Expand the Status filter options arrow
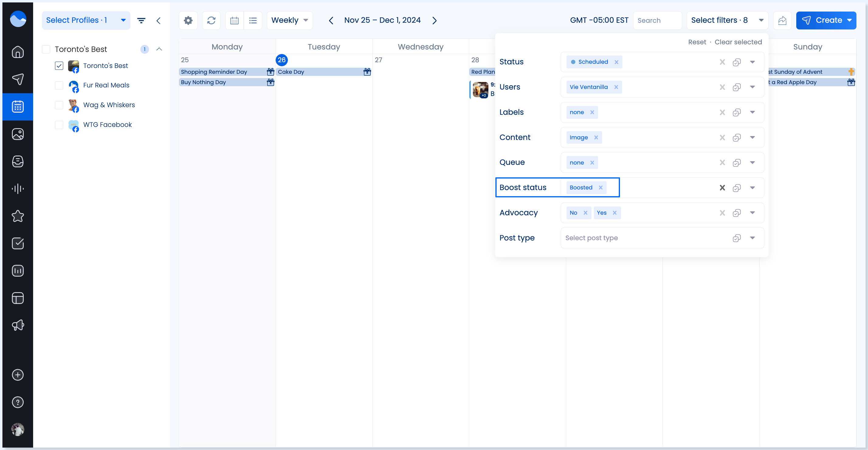 (752, 62)
